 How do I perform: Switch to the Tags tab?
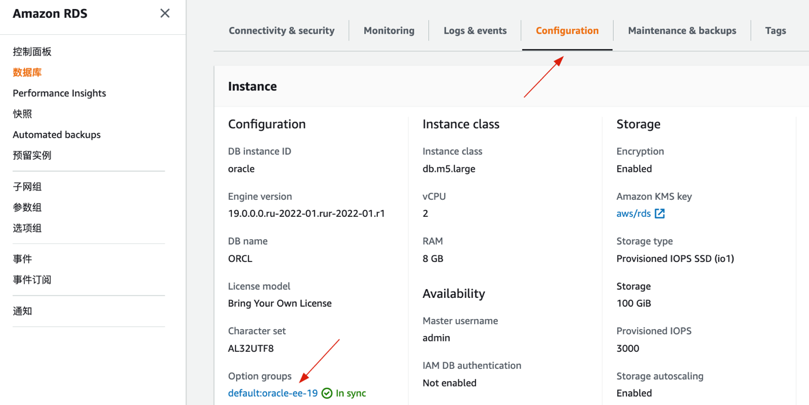(775, 31)
